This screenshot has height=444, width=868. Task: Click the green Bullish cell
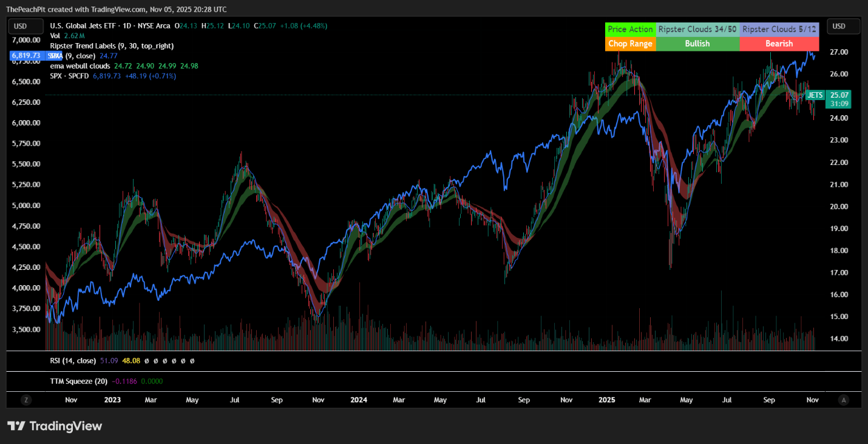click(697, 44)
